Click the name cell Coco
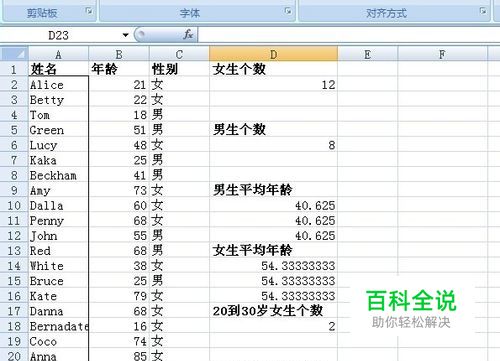The width and height of the screenshot is (500, 361). pos(58,341)
